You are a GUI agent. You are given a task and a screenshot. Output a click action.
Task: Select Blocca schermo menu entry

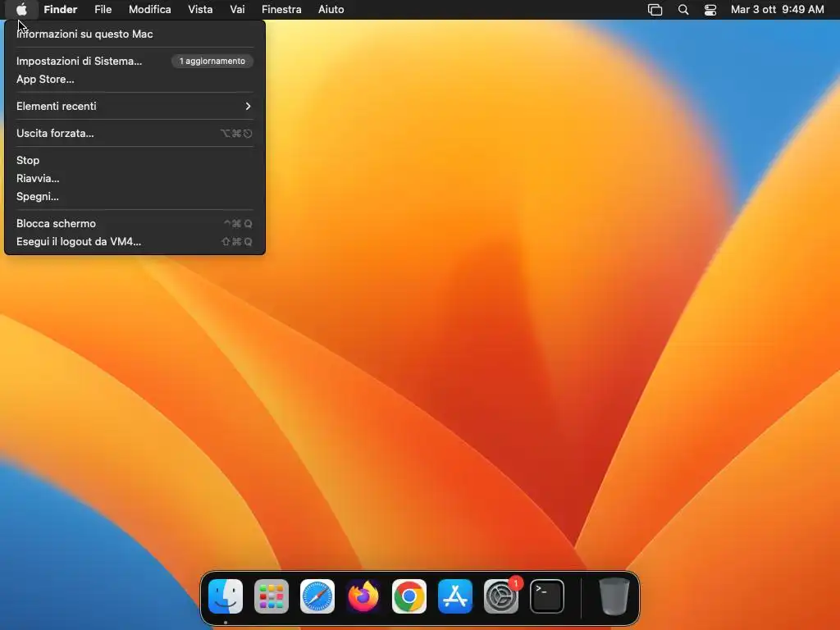pos(135,223)
